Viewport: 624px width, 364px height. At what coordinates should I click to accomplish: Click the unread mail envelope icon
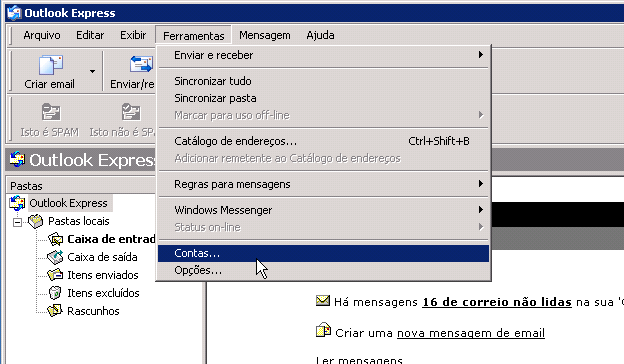tap(323, 301)
